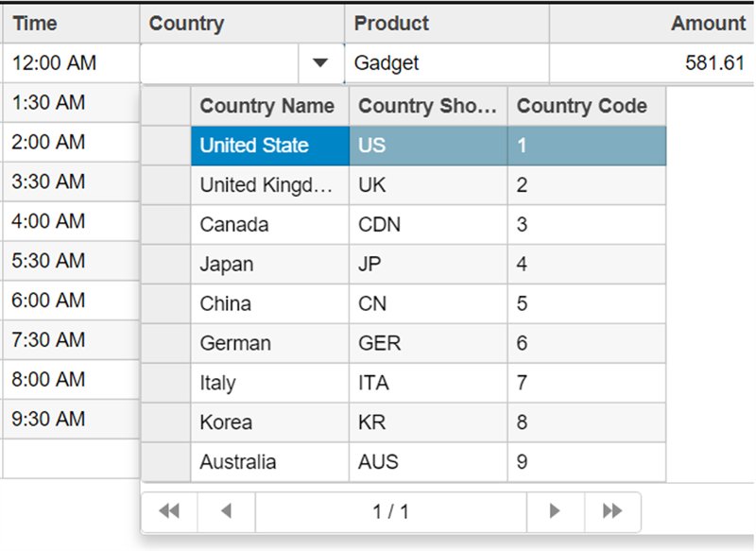
Task: Select the Australia row
Action: (x=268, y=462)
